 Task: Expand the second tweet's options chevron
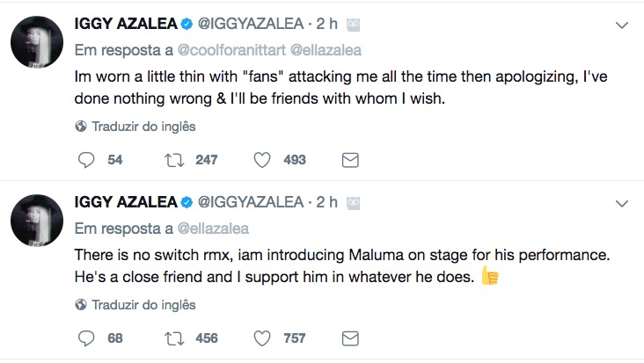click(623, 203)
